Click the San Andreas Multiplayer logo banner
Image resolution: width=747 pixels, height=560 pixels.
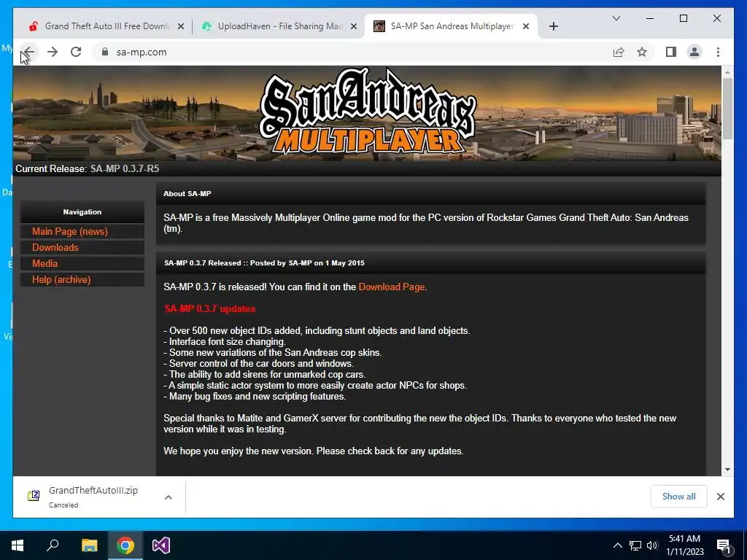point(368,113)
